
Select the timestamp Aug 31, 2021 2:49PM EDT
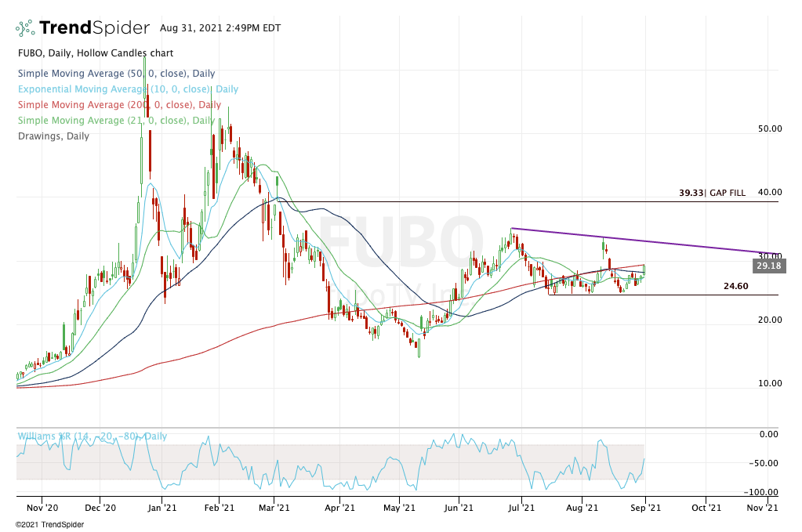(220, 28)
